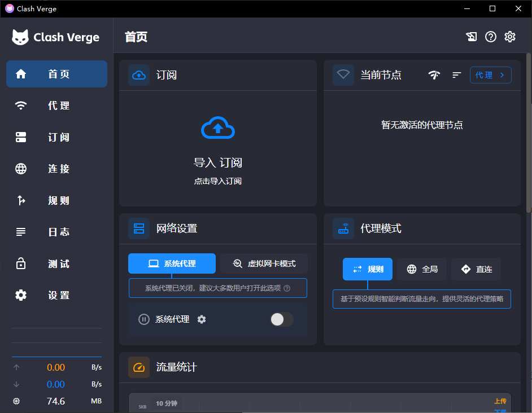The height and width of the screenshot is (413, 532).
Task: Open the help question mark icon
Action: point(491,37)
